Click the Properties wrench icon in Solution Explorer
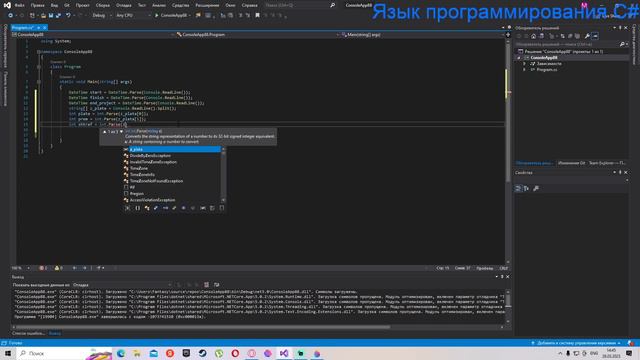The image size is (640, 360). point(587,36)
